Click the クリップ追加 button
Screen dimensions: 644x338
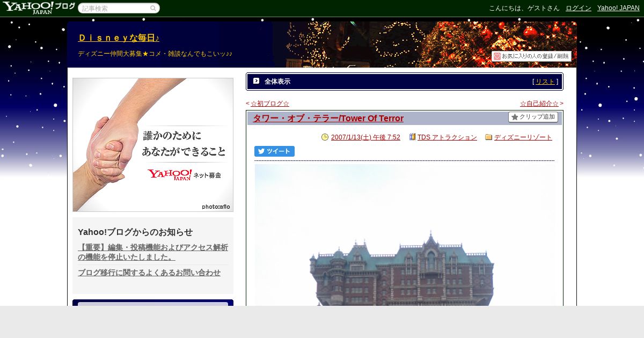[533, 117]
